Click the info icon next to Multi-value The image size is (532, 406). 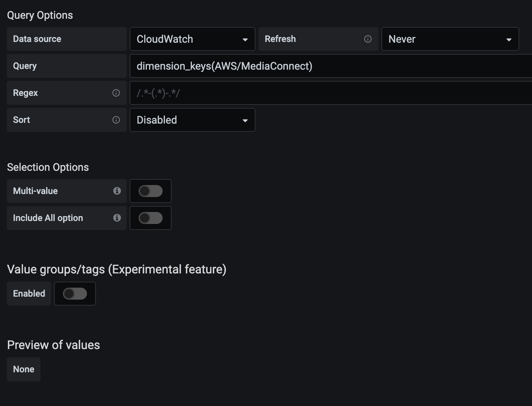(x=117, y=191)
